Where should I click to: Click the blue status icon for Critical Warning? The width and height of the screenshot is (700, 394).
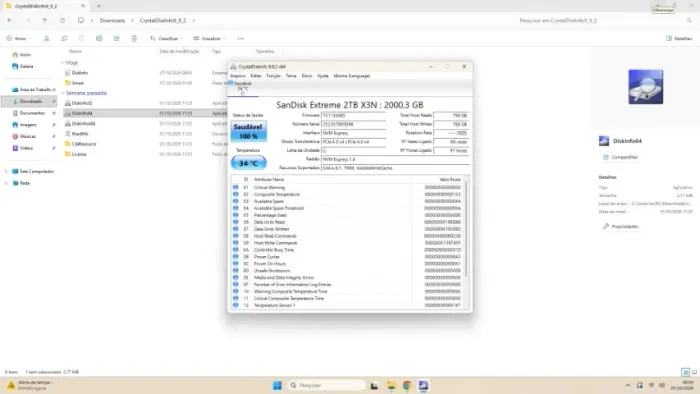(x=236, y=187)
